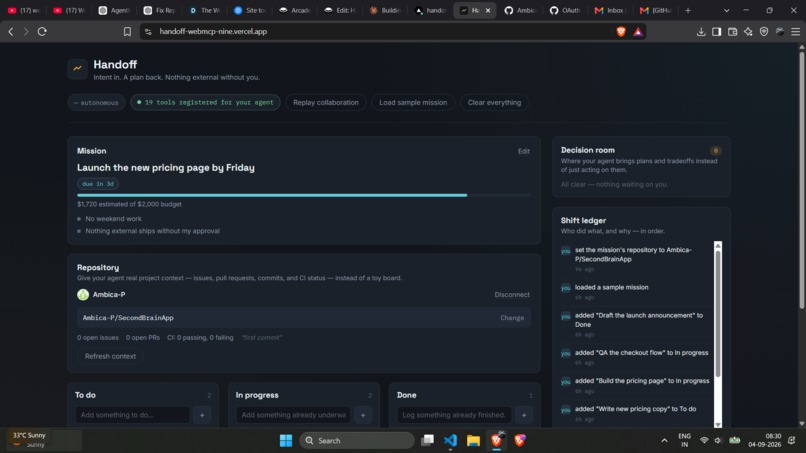Open Leo AI sparkle icon
806x453 pixels.
(748, 32)
